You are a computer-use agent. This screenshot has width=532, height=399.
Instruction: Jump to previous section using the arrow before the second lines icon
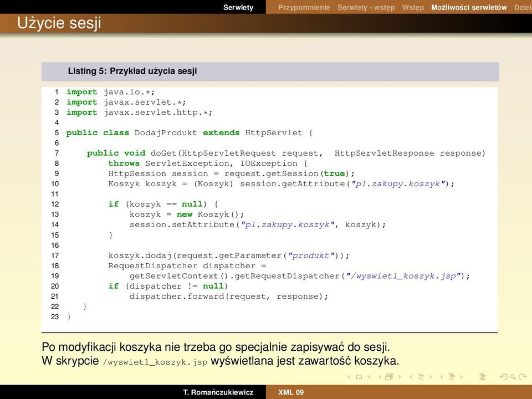(442, 377)
